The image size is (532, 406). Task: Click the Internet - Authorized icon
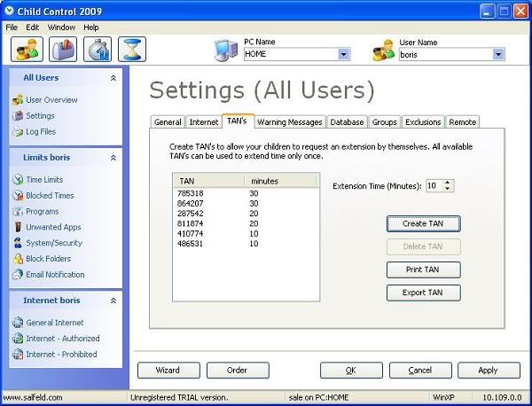(18, 338)
